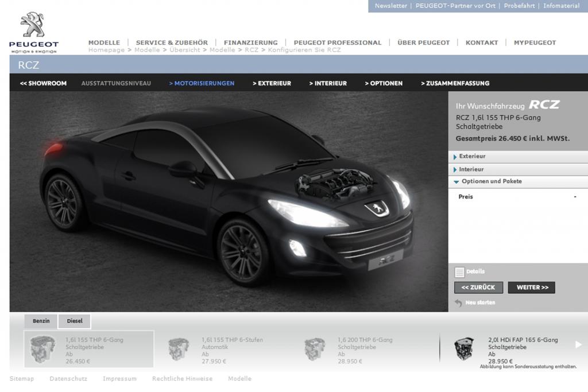Open the Optionen configuration step
Image resolution: width=588 pixels, height=392 pixels.
tap(384, 83)
